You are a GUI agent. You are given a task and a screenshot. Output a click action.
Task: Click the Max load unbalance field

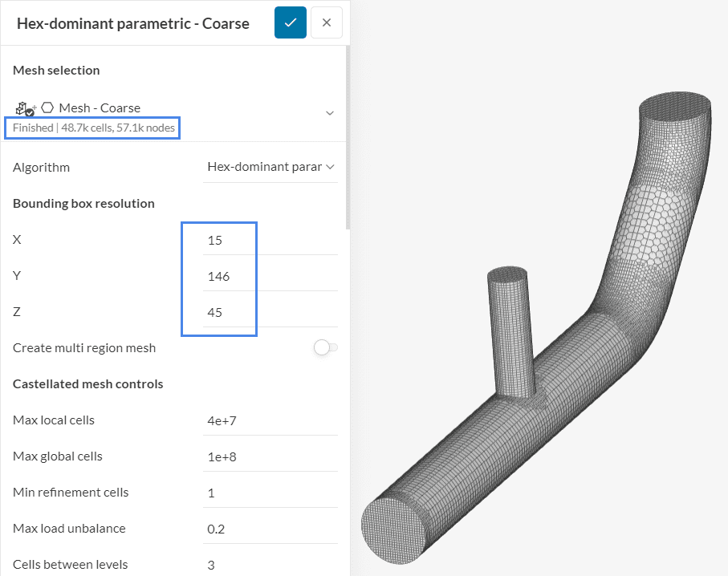[270, 529]
